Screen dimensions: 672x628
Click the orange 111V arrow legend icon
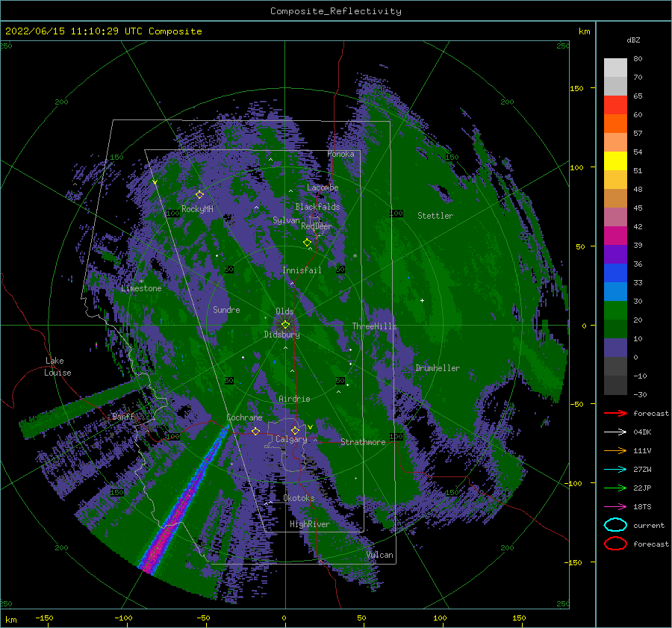615,450
